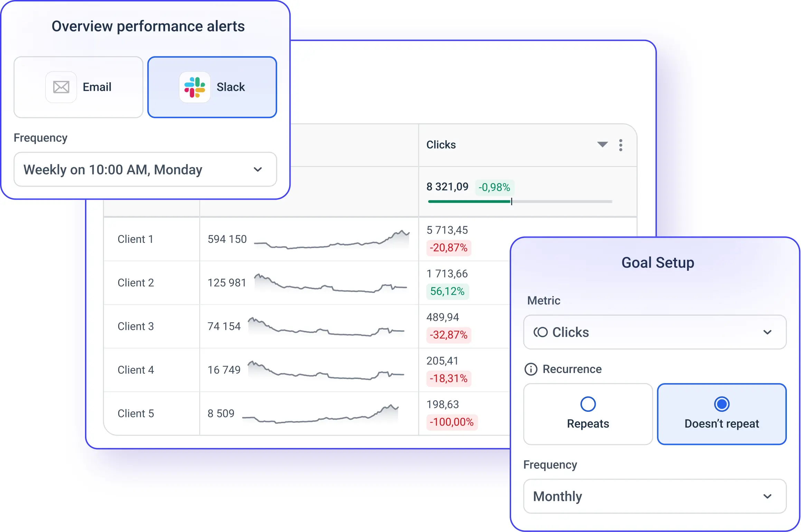Screen dimensions: 801x532
Task: Click Client 5 sparkline chart
Action: coord(320,414)
